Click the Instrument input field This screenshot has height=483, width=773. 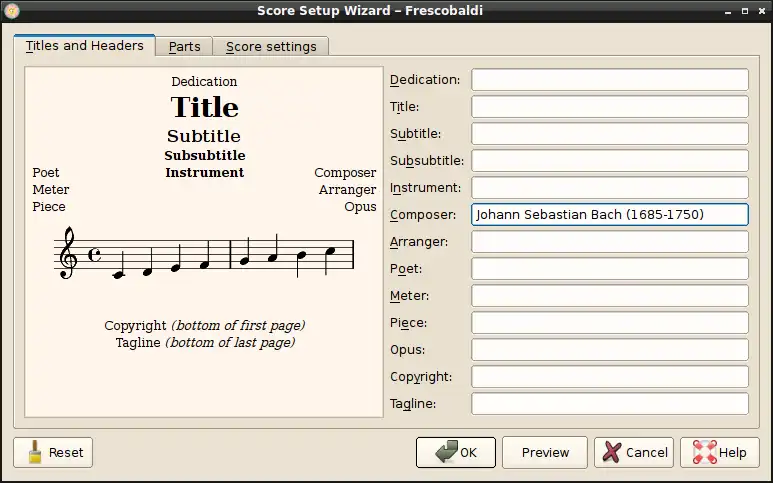point(610,188)
